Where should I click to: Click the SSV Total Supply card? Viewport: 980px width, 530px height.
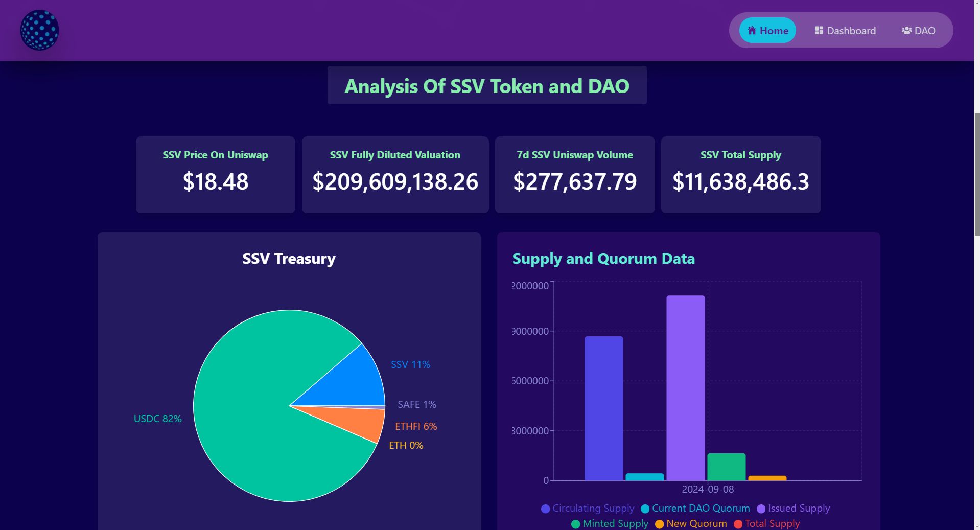click(x=741, y=175)
